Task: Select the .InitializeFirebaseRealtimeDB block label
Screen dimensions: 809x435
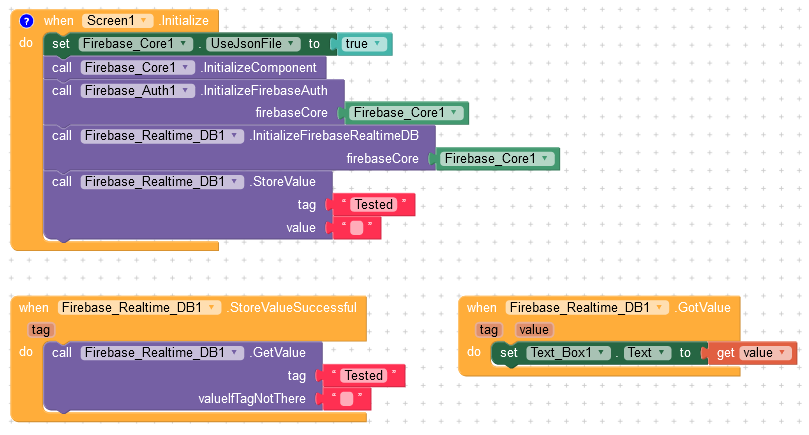Action: click(x=334, y=136)
